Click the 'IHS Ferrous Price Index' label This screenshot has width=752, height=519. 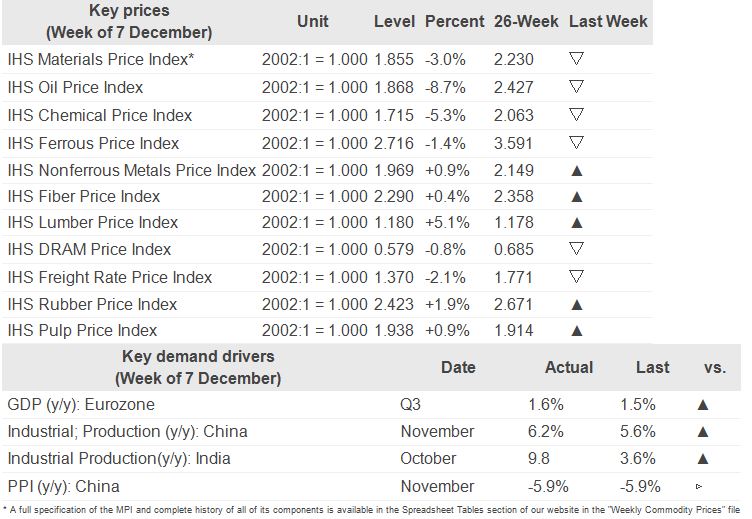tap(93, 143)
